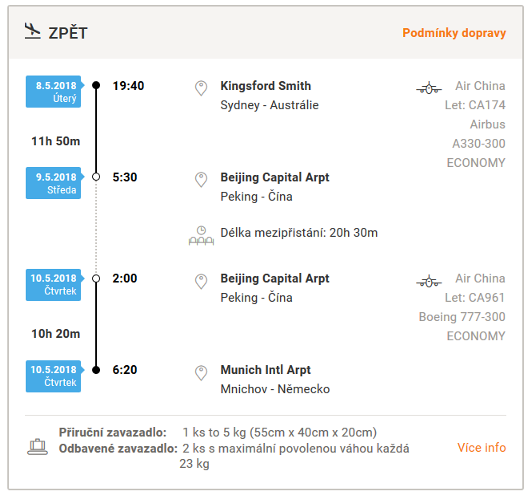Click the landing plane icon beside ZPĚT
The image size is (531, 494).
(33, 31)
